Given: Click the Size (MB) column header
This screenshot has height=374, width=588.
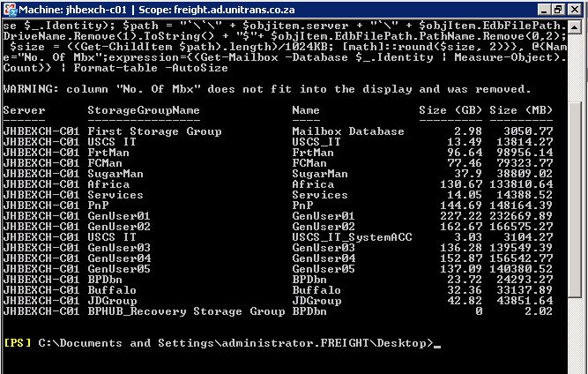Looking at the screenshot, I should (521, 110).
